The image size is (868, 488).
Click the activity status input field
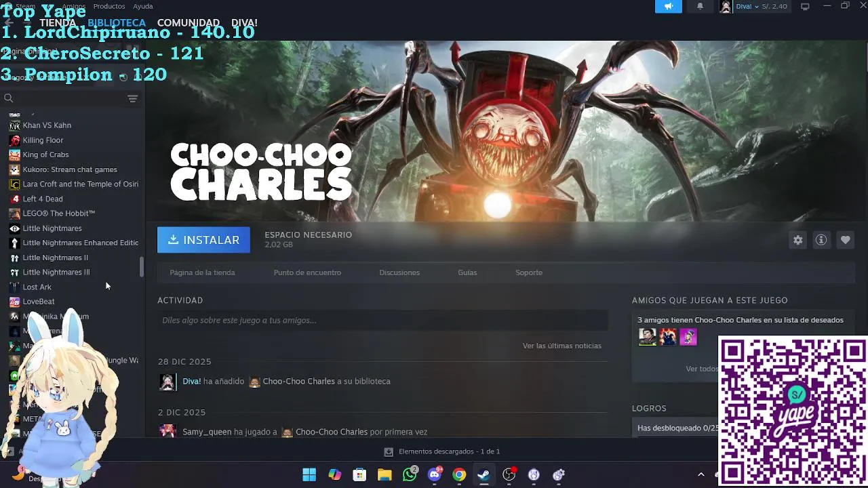[382, 321]
